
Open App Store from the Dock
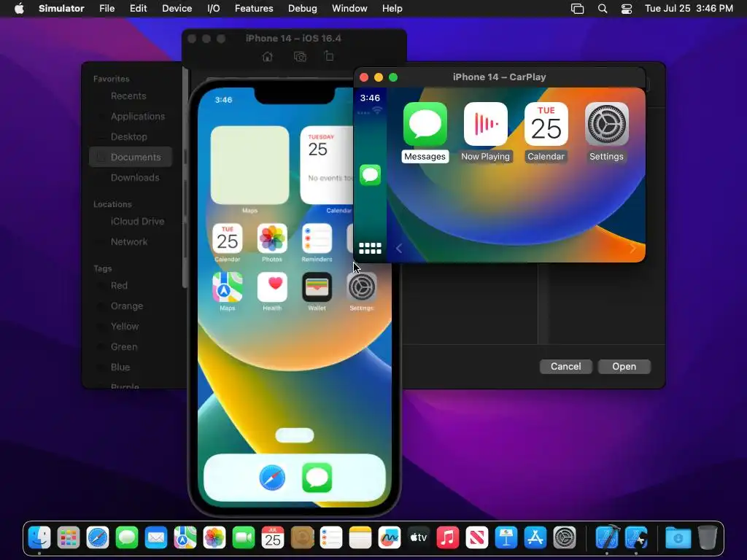coord(535,538)
